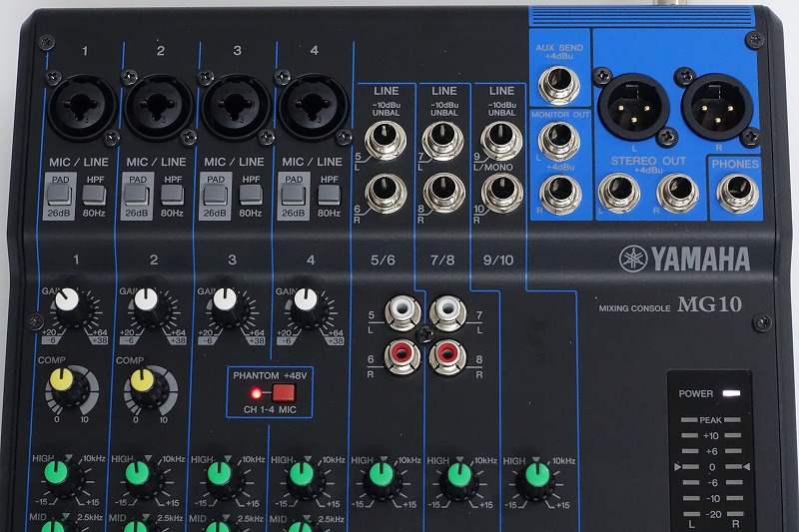Click the PEAK level meter segment
This screenshot has height=532, width=799.
click(x=711, y=420)
